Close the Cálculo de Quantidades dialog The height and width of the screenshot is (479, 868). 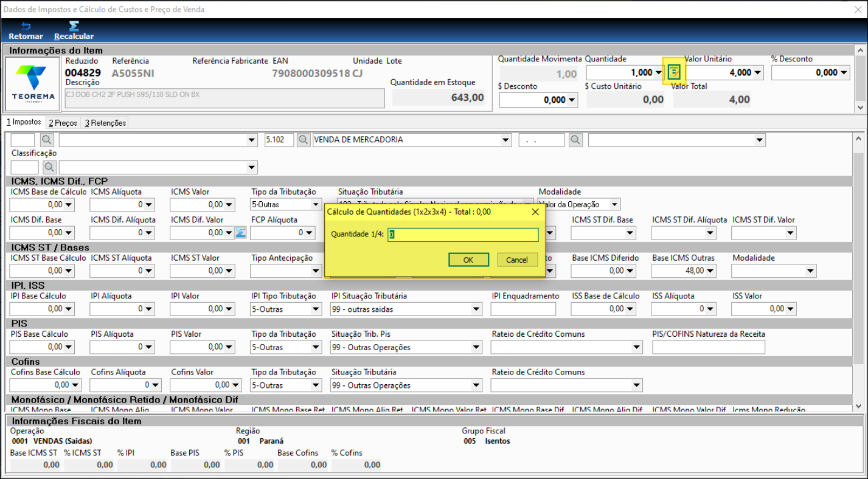pyautogui.click(x=535, y=212)
